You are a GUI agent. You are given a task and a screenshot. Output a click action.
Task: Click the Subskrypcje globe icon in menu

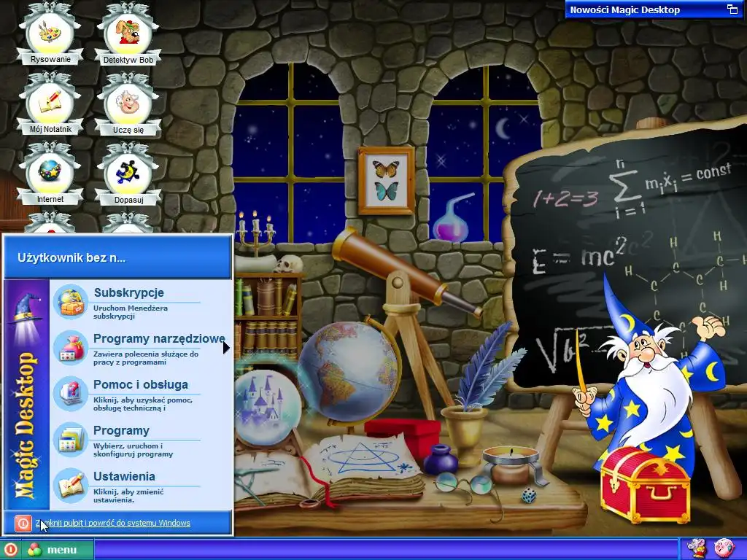(71, 302)
